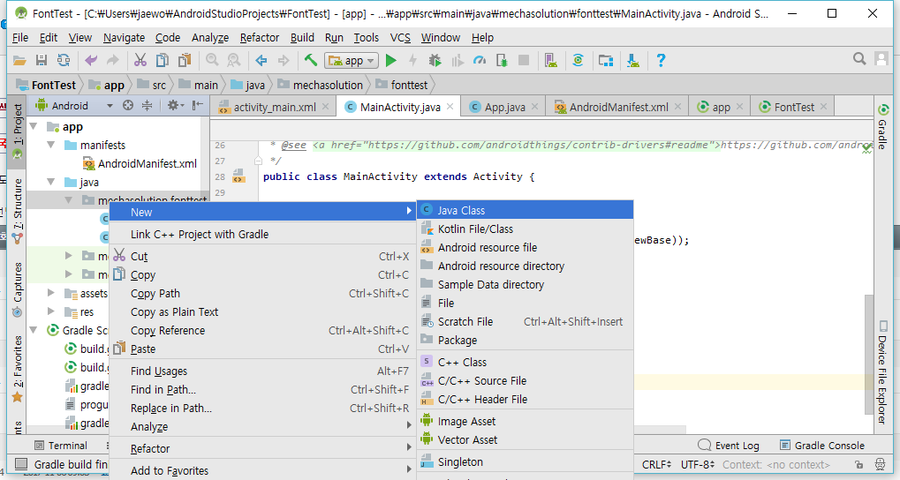Open the CRLF line separator selector

coord(657,464)
